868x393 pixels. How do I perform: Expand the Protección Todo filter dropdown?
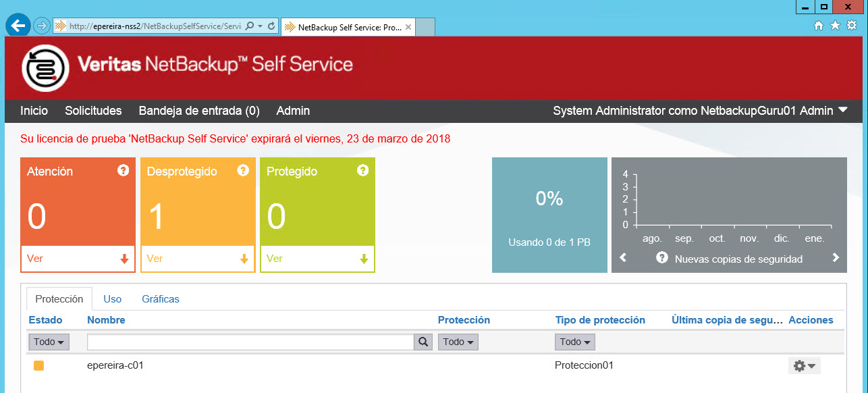click(458, 342)
